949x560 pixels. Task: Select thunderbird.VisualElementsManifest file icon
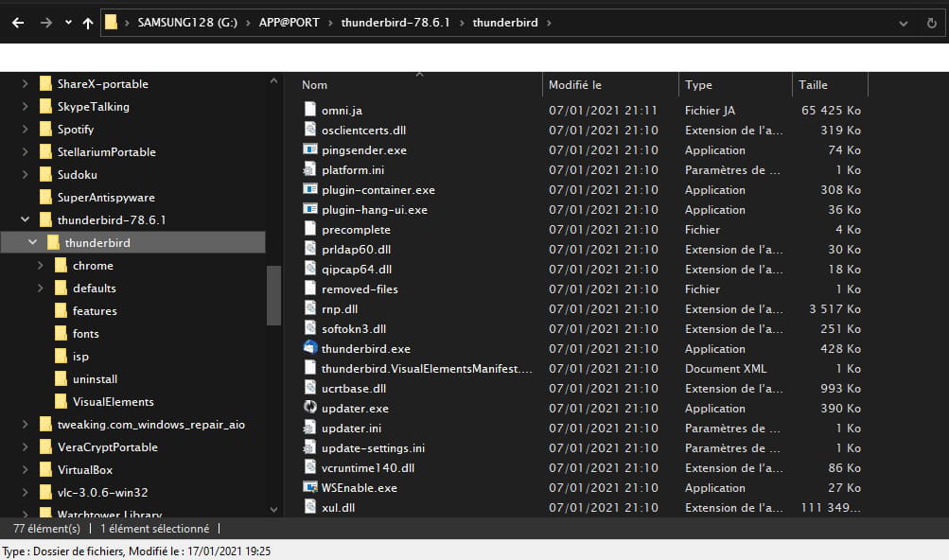click(x=310, y=367)
